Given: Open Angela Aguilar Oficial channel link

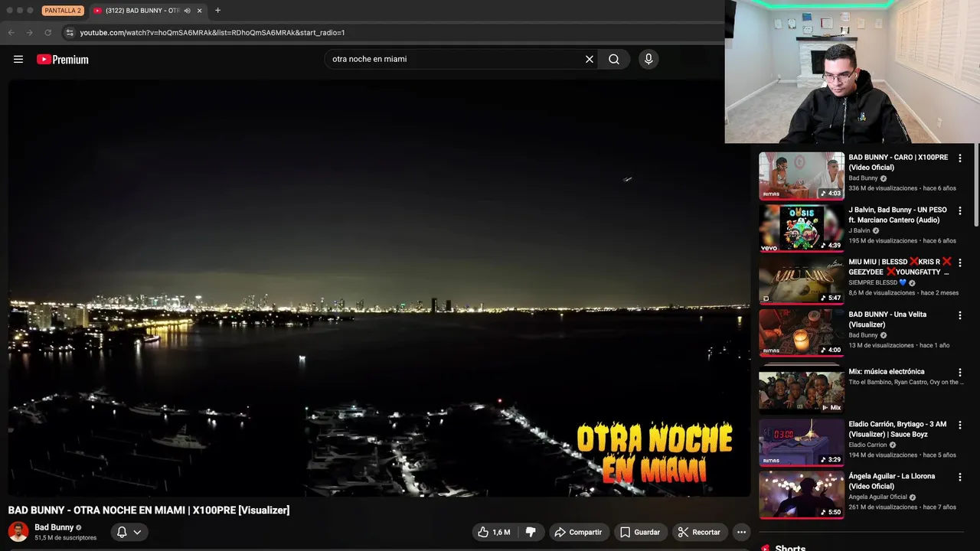Looking at the screenshot, I should (877, 497).
